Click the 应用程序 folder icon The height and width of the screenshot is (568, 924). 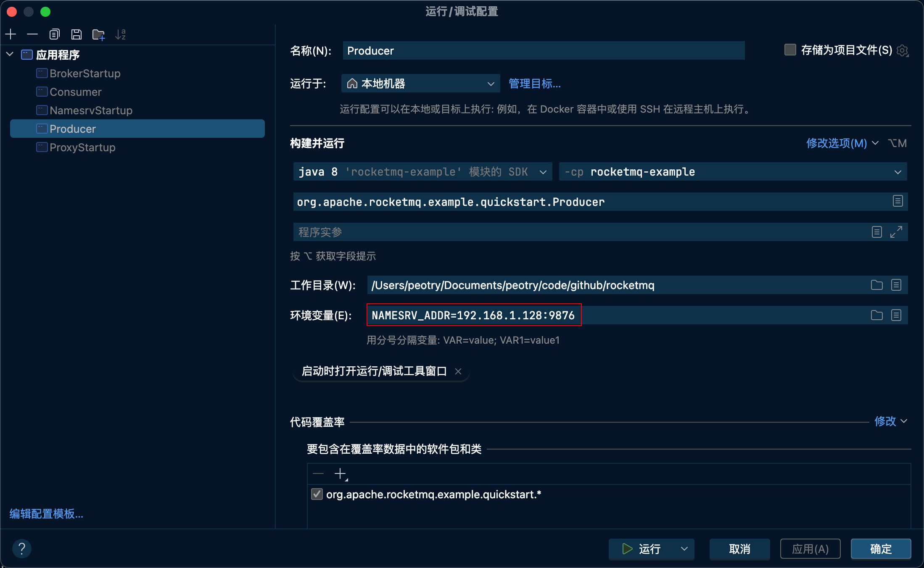pyautogui.click(x=27, y=55)
